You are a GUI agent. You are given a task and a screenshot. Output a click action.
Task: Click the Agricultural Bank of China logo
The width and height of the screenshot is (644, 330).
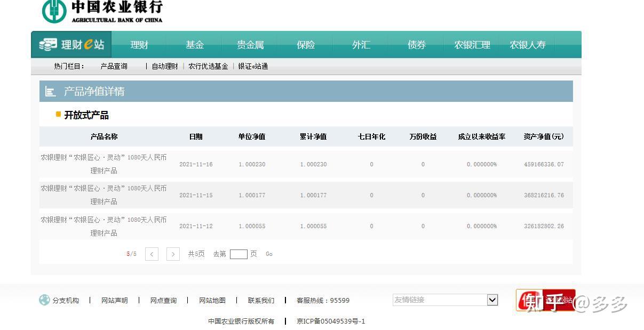pyautogui.click(x=102, y=11)
